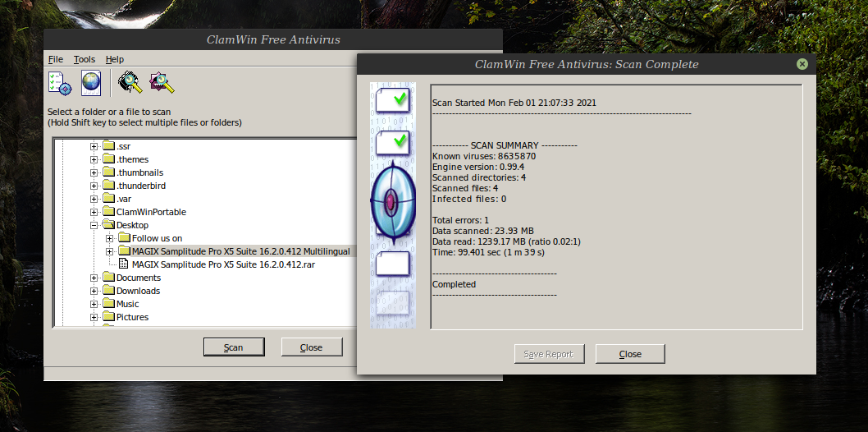868x432 pixels.
Task: Select the Follow us on folder
Action: (158, 238)
